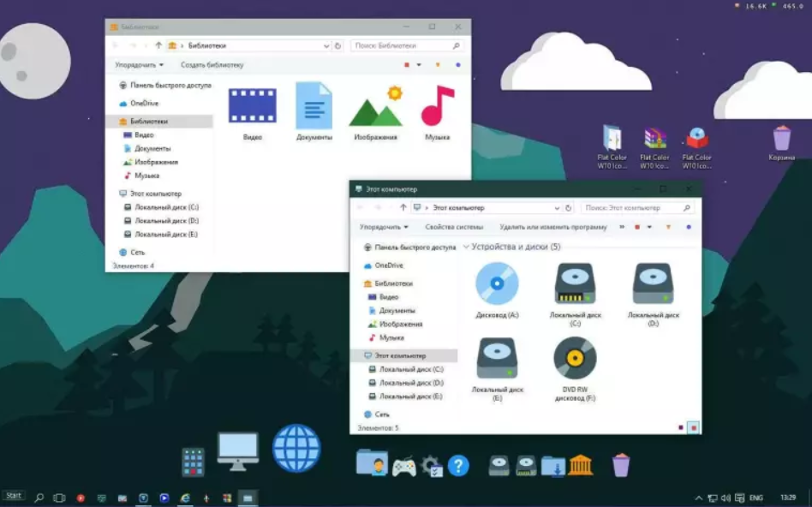
Task: Collapse the Устройства и диски group
Action: point(466,247)
